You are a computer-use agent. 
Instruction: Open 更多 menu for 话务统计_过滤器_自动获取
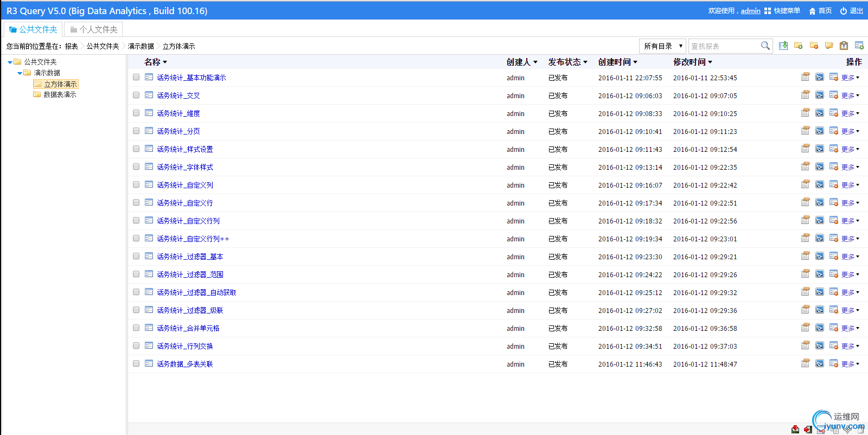[x=850, y=292]
